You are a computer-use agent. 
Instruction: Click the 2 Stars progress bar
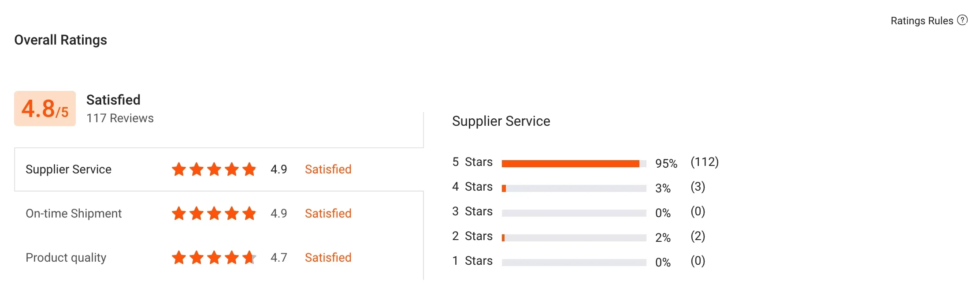coord(574,238)
